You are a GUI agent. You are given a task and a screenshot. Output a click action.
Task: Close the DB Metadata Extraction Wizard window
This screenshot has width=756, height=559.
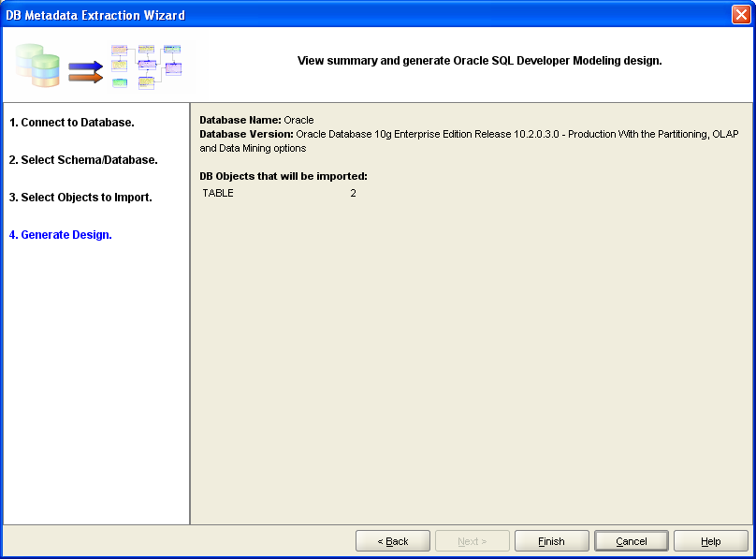tap(741, 14)
